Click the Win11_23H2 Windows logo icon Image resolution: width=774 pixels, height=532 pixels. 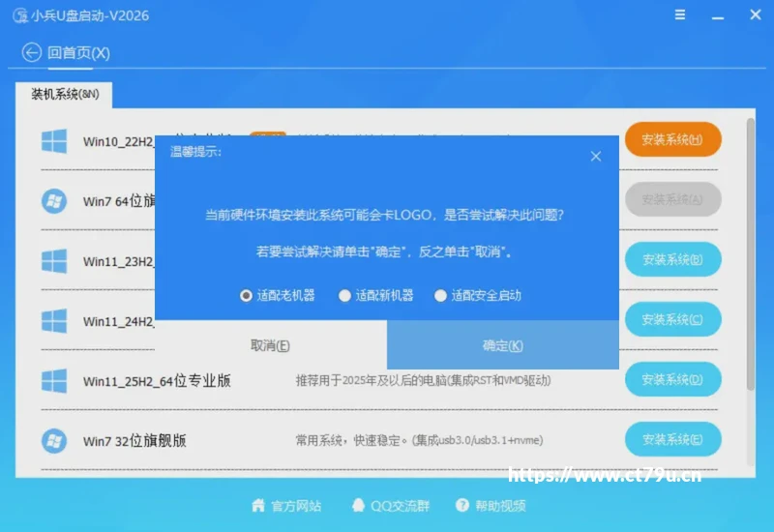point(54,261)
